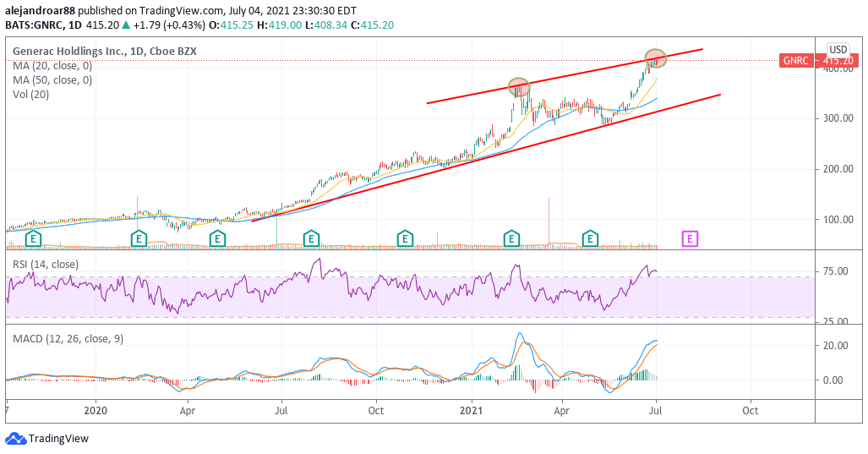Click the 20.00 MACD axis label

[835, 346]
